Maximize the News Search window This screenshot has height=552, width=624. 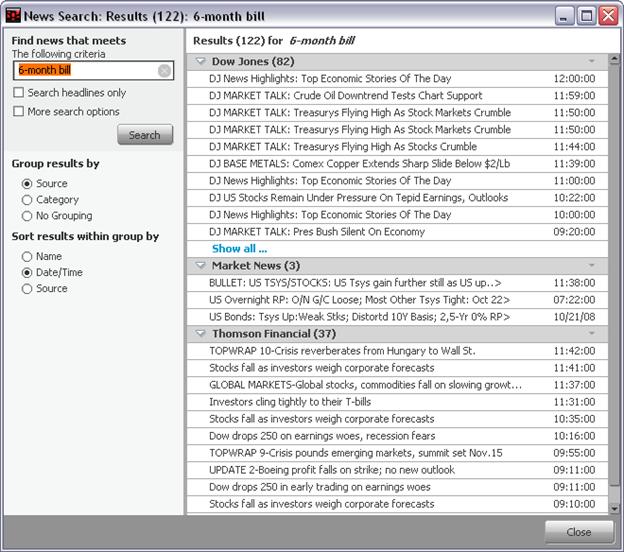pos(587,15)
